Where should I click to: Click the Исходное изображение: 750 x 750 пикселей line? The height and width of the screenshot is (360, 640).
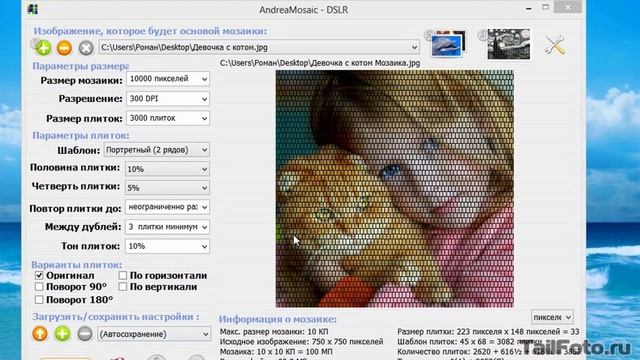pyautogui.click(x=302, y=342)
